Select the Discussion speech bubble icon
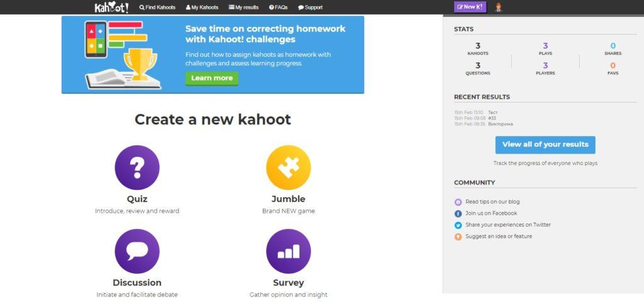This screenshot has height=304, width=644. (137, 251)
